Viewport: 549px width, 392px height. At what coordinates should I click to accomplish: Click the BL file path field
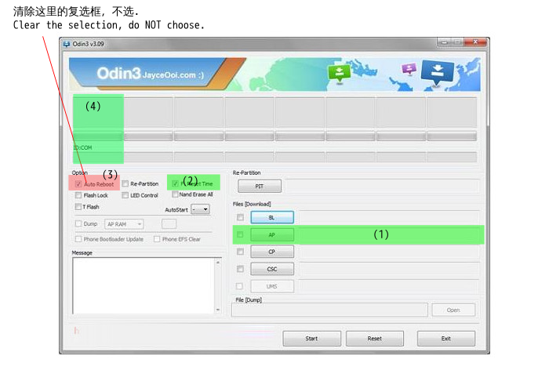click(389, 217)
